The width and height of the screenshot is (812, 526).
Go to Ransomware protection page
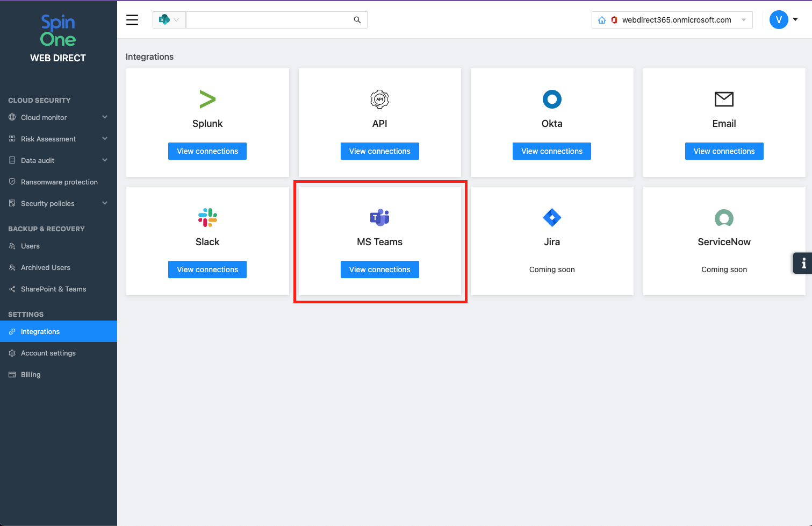(59, 182)
